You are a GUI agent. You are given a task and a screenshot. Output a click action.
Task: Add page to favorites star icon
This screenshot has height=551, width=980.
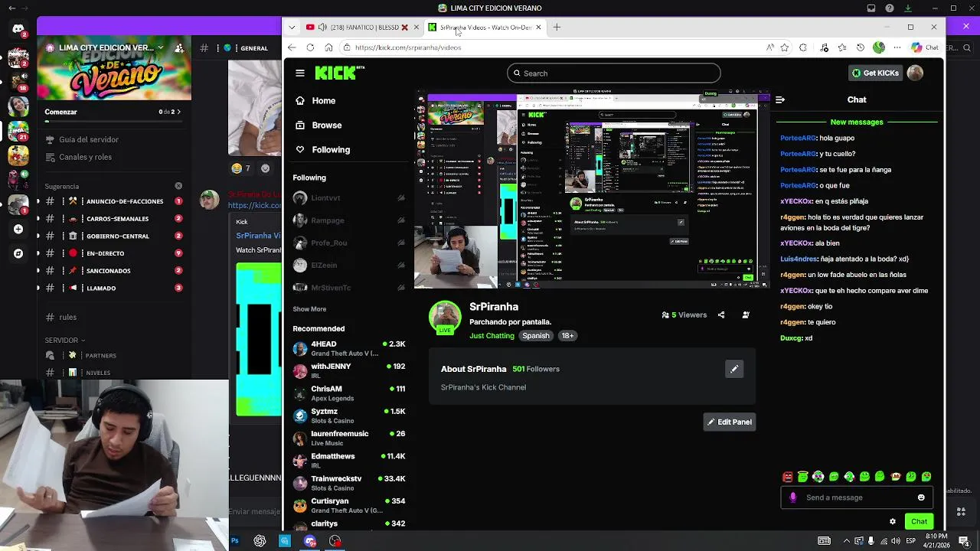coord(785,47)
